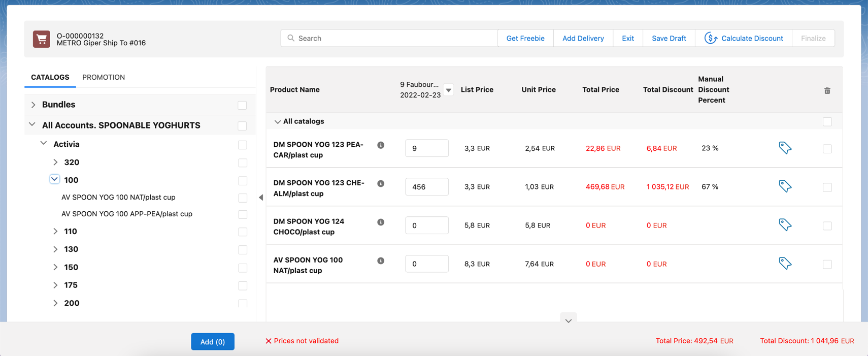Click the Total Price column header
Image resolution: width=868 pixels, height=356 pixels.
[600, 89]
